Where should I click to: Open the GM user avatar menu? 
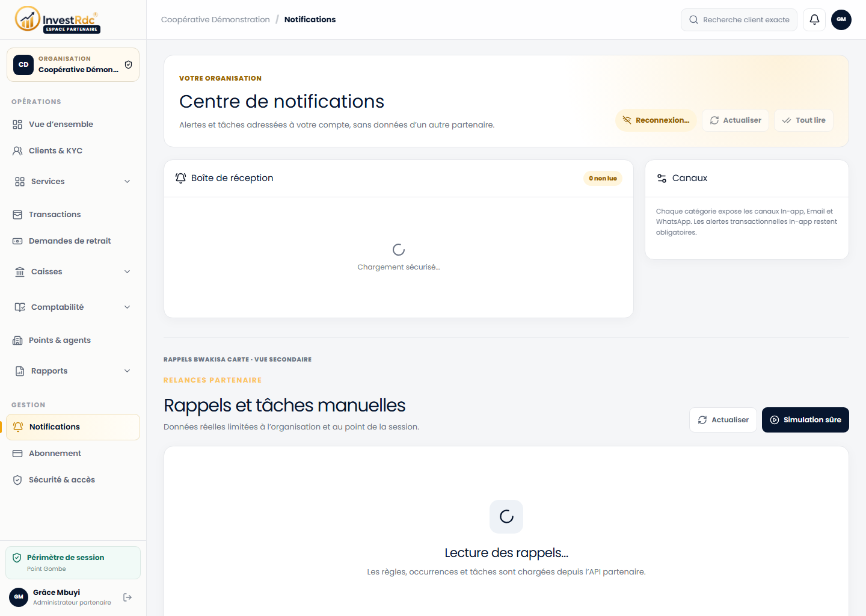(841, 19)
